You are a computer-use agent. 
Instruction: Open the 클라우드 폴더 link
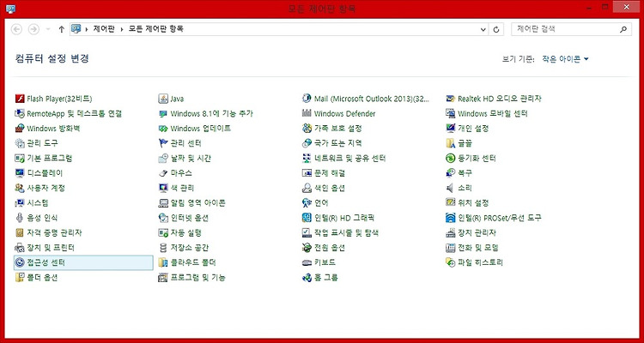(x=193, y=262)
